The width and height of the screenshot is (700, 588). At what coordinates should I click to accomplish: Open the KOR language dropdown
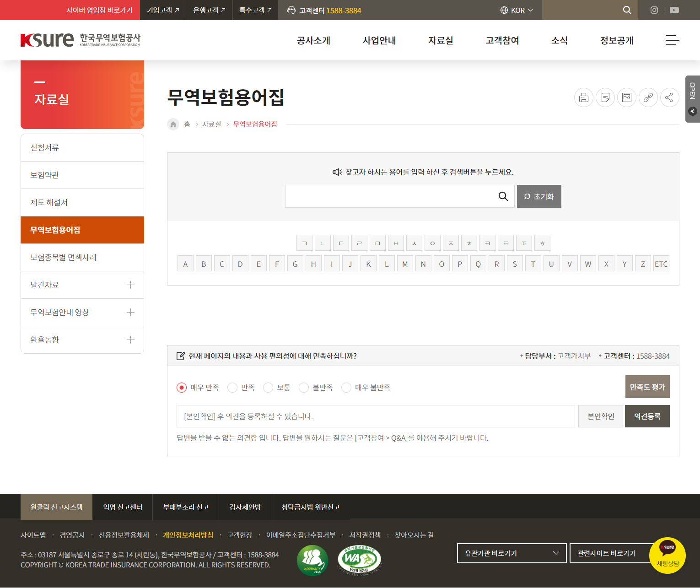click(517, 10)
